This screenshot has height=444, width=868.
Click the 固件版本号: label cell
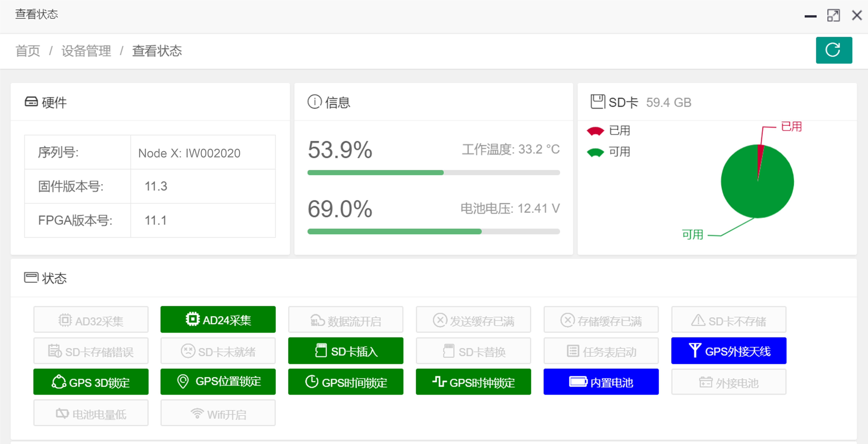pyautogui.click(x=77, y=186)
